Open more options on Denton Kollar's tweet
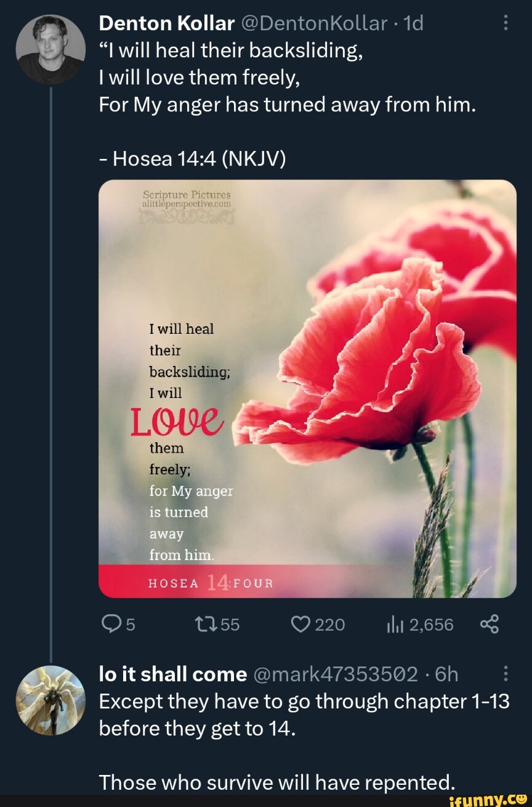This screenshot has height=807, width=532. click(506, 23)
